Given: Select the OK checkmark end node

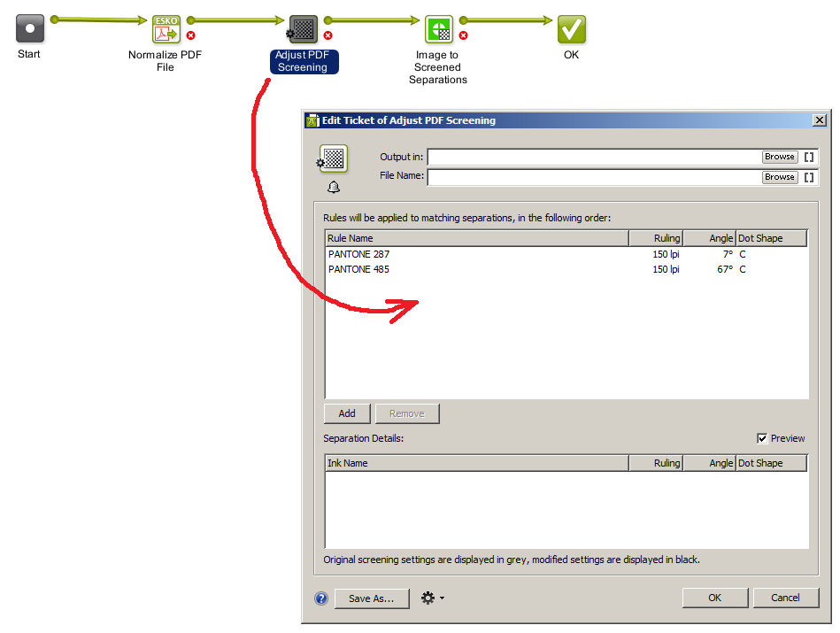Looking at the screenshot, I should point(572,29).
